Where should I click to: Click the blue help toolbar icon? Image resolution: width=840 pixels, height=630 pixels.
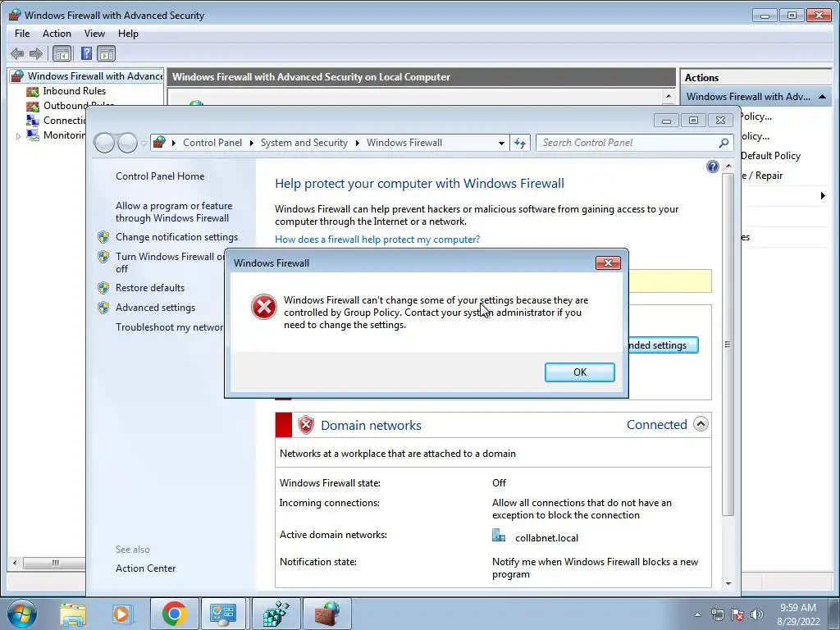[x=85, y=53]
